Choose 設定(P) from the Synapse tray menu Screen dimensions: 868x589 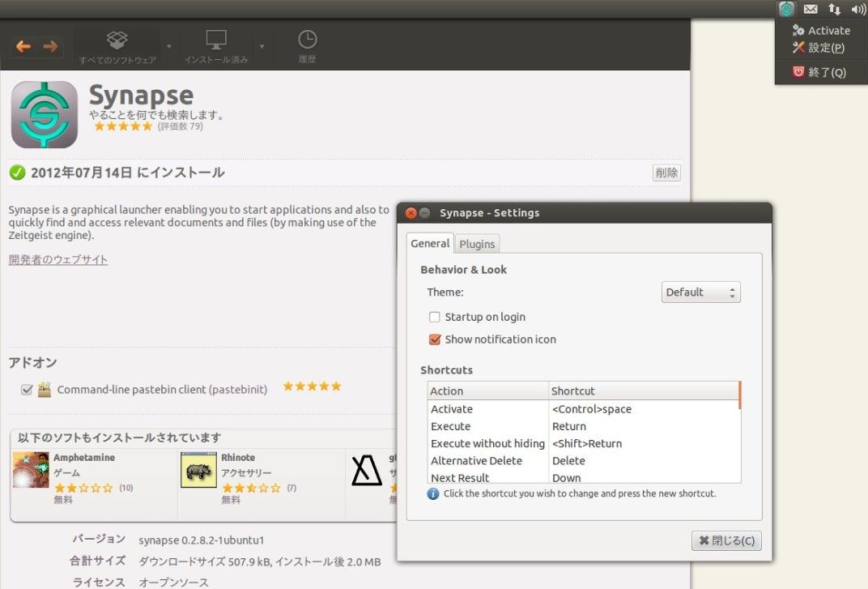coord(821,48)
